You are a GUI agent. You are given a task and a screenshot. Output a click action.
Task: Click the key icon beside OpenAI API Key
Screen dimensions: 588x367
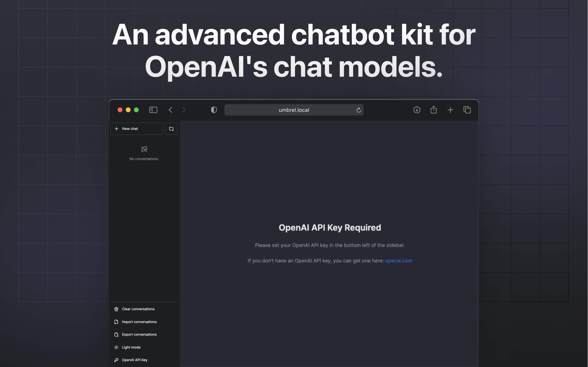(116, 360)
